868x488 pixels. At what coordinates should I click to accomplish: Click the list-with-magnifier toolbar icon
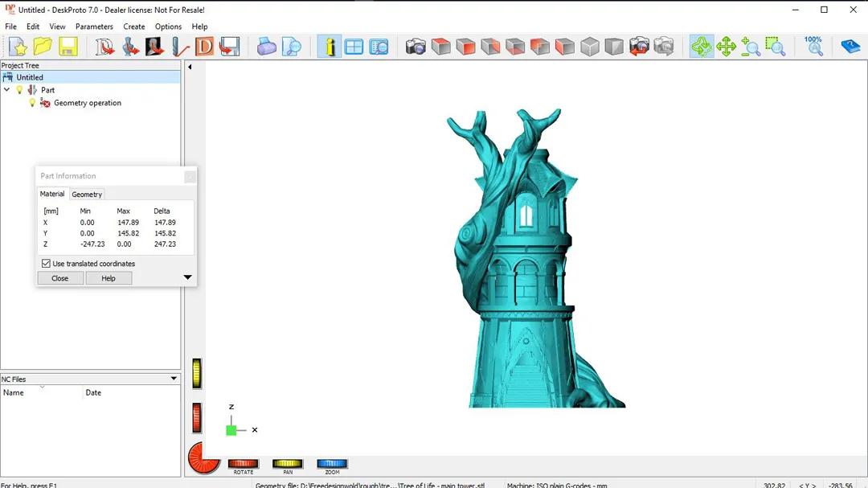click(379, 47)
